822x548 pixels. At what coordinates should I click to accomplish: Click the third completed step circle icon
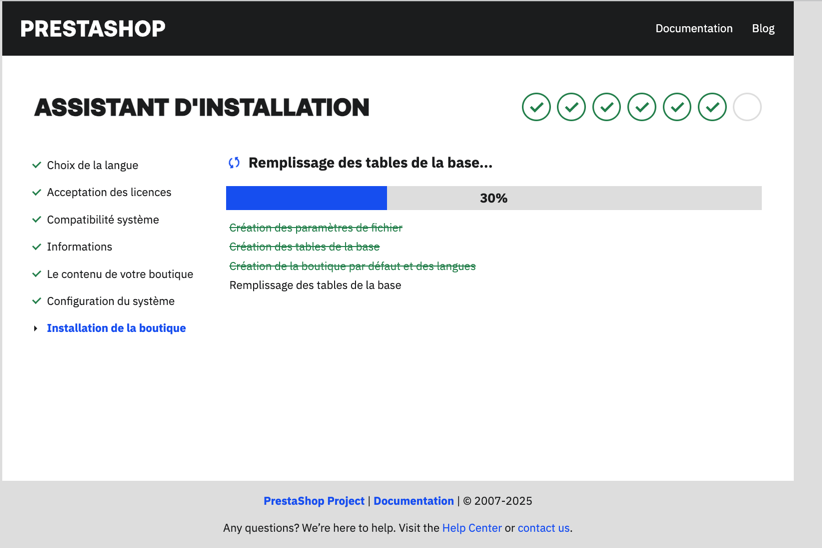click(x=607, y=107)
